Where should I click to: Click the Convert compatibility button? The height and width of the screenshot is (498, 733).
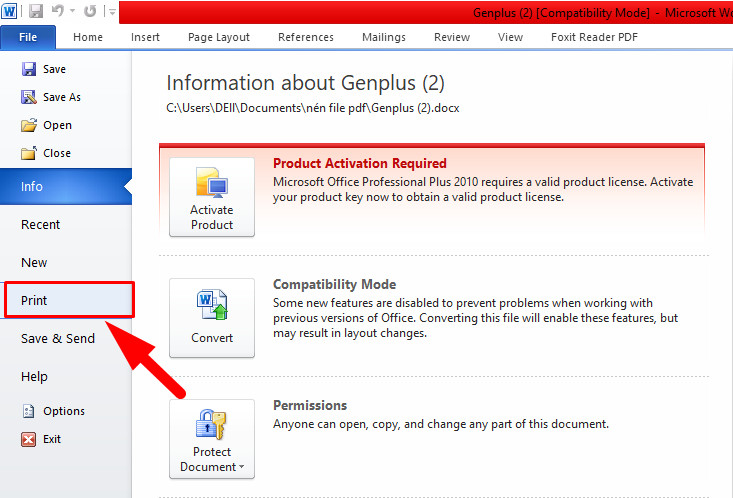(212, 318)
